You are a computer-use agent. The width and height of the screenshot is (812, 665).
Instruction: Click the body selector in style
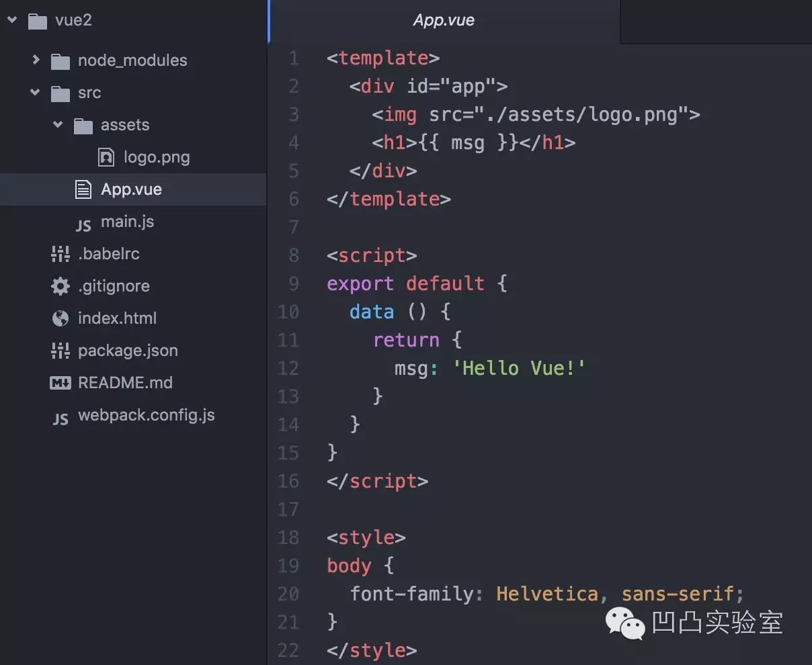tap(349, 566)
